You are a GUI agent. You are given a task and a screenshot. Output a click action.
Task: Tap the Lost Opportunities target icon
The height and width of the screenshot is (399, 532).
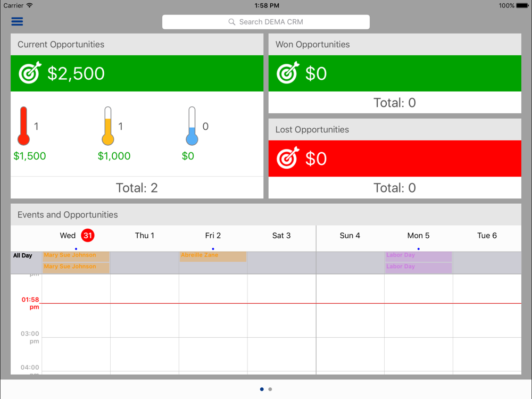[x=288, y=159]
